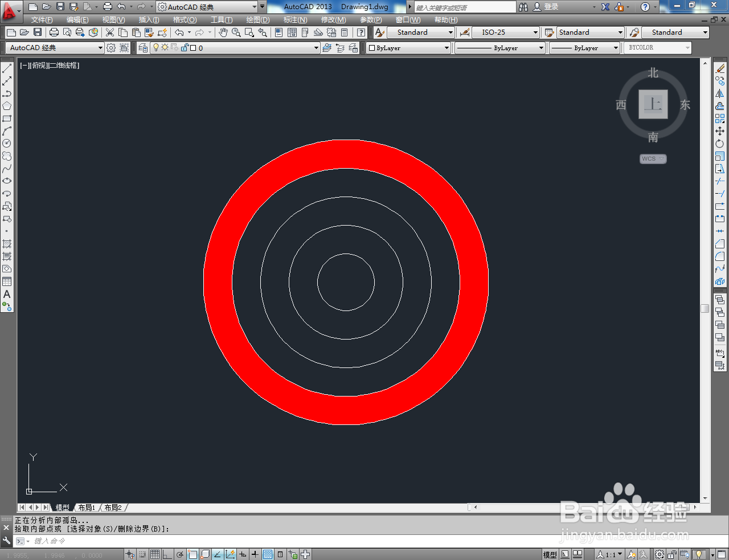Screen dimensions: 729x560
Task: Toggle Polar Tracking in status bar
Action: [180, 554]
